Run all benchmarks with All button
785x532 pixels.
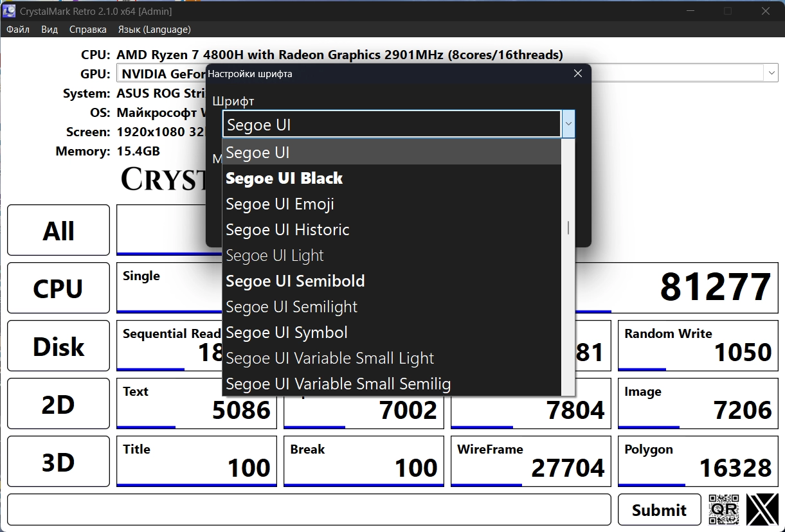59,230
